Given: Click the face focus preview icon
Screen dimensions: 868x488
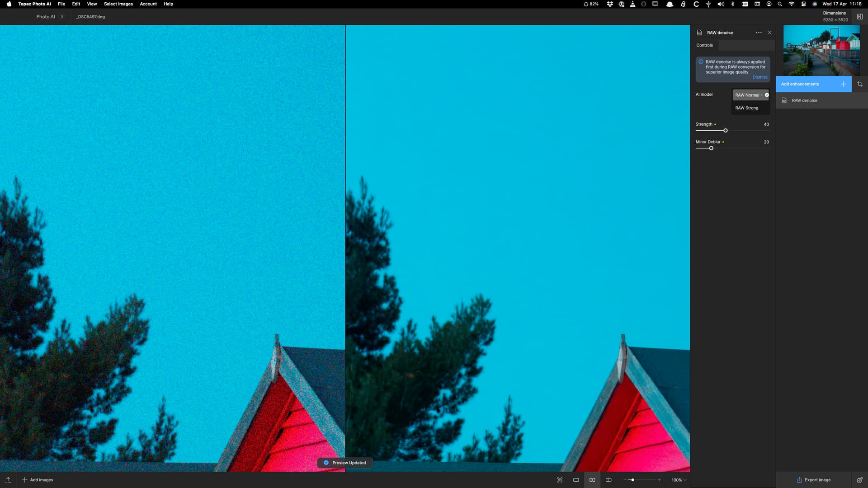Looking at the screenshot, I should 560,480.
